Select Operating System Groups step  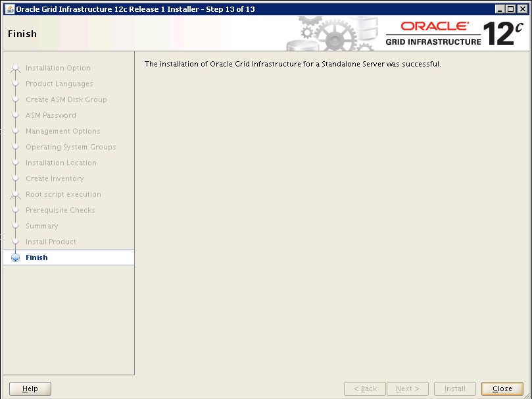click(71, 147)
